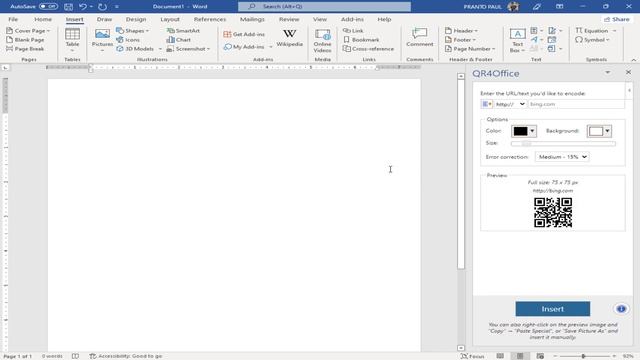Open the Wikipedia add-in
This screenshot has width=640, height=360.
pyautogui.click(x=289, y=38)
